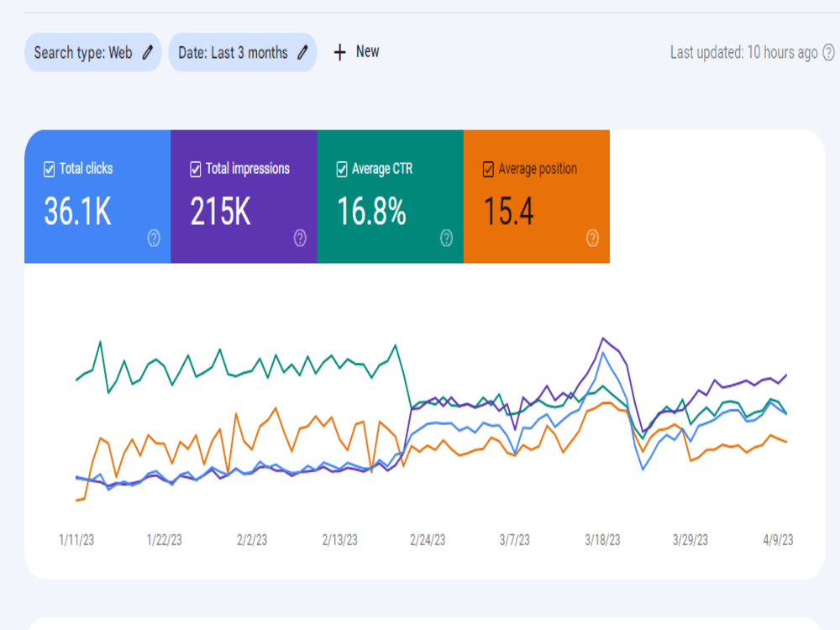Screen dimensions: 840x630
Task: Edit the Search type: Web filter pencil
Action: (x=148, y=52)
